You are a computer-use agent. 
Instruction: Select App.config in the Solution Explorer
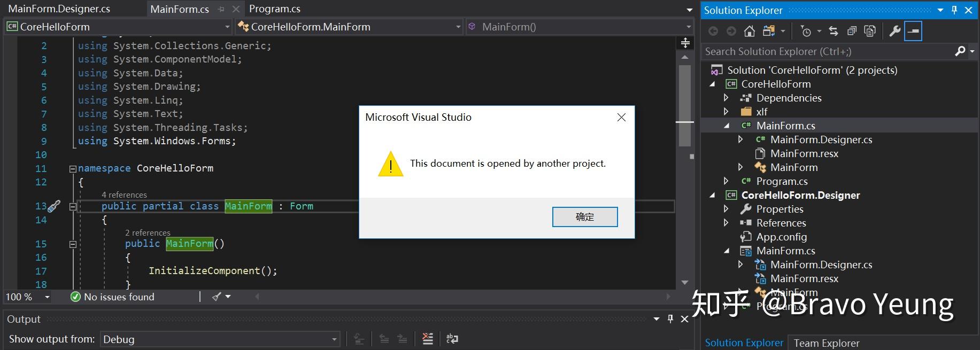781,237
